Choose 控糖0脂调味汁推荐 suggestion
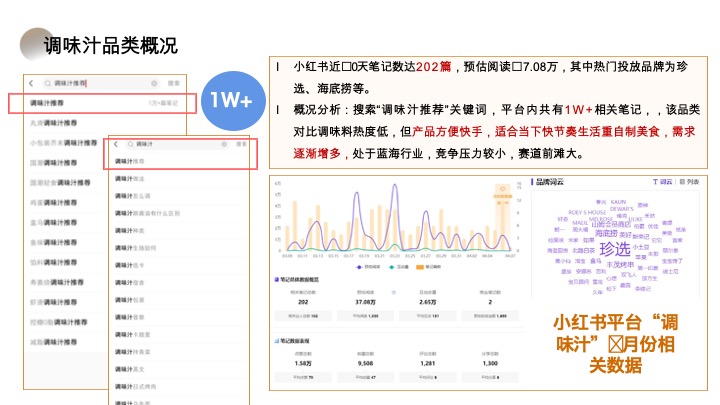 (58, 322)
